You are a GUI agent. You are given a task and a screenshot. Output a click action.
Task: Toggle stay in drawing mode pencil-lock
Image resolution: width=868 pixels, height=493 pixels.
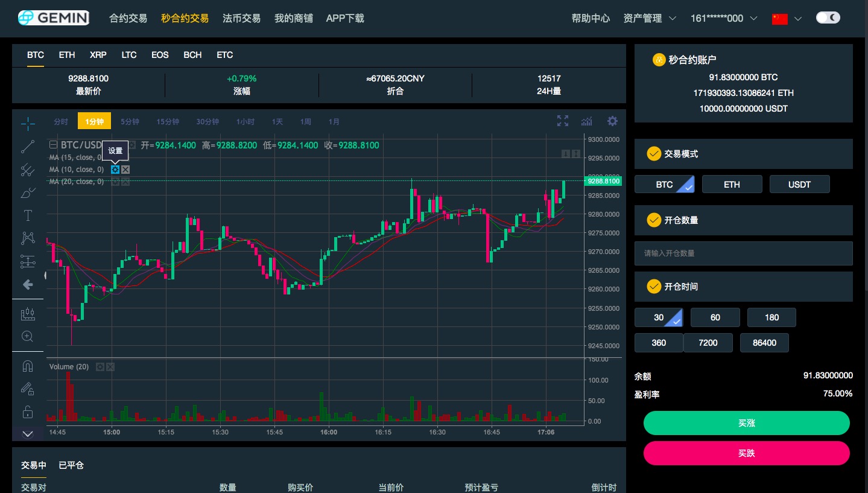[x=28, y=389]
